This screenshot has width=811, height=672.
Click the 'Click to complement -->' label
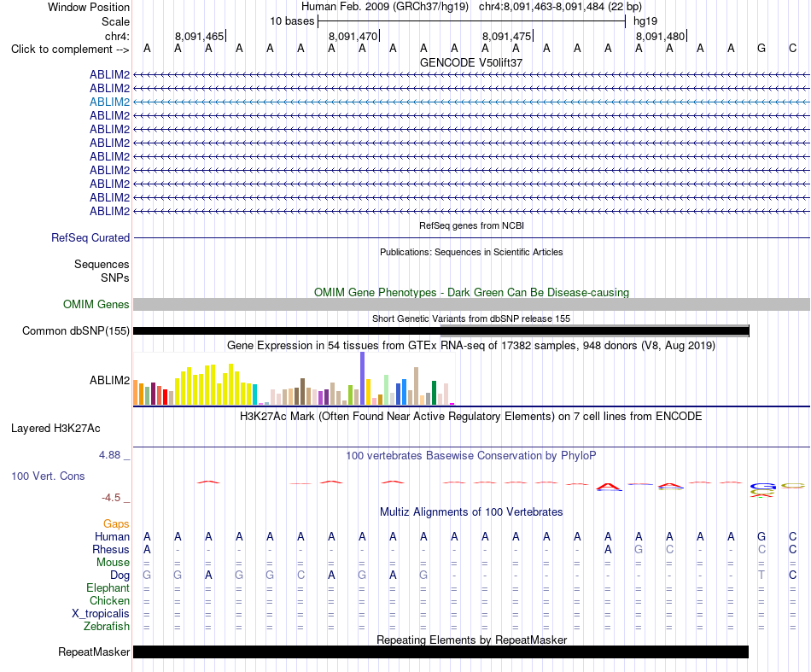click(x=70, y=50)
